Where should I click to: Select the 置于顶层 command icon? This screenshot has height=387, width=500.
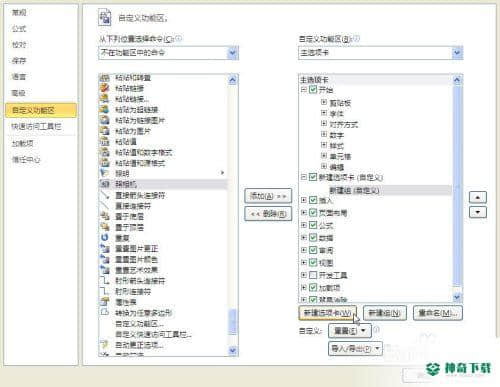(x=105, y=227)
